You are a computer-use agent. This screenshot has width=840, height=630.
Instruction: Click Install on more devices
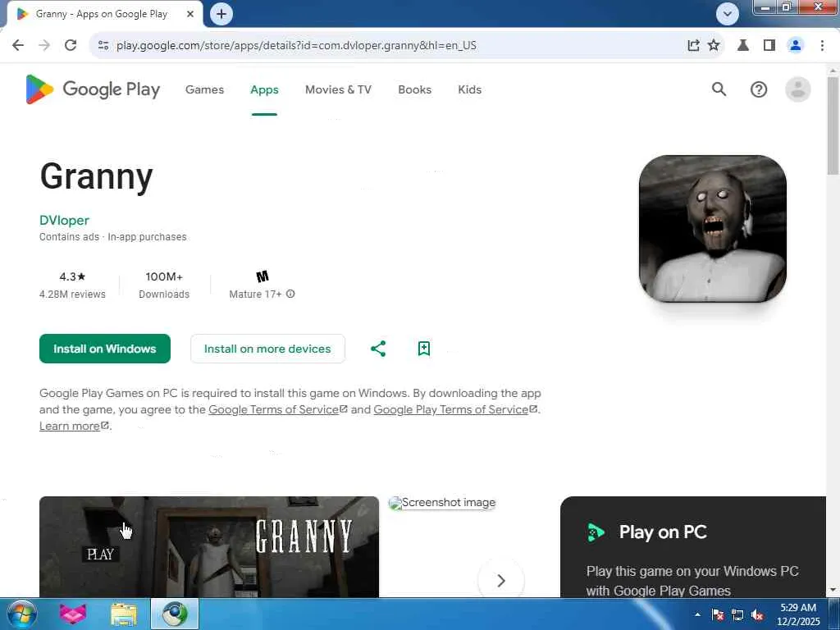[267, 349]
